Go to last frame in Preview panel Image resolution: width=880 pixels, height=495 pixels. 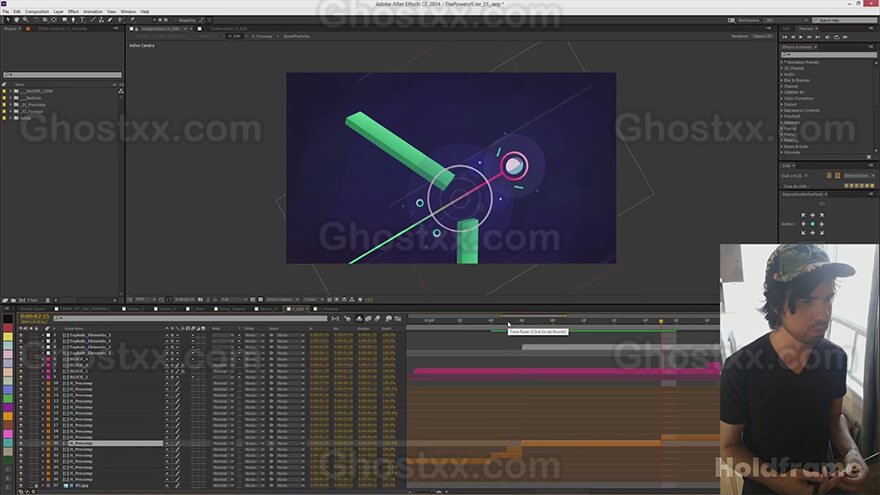pyautogui.click(x=818, y=37)
